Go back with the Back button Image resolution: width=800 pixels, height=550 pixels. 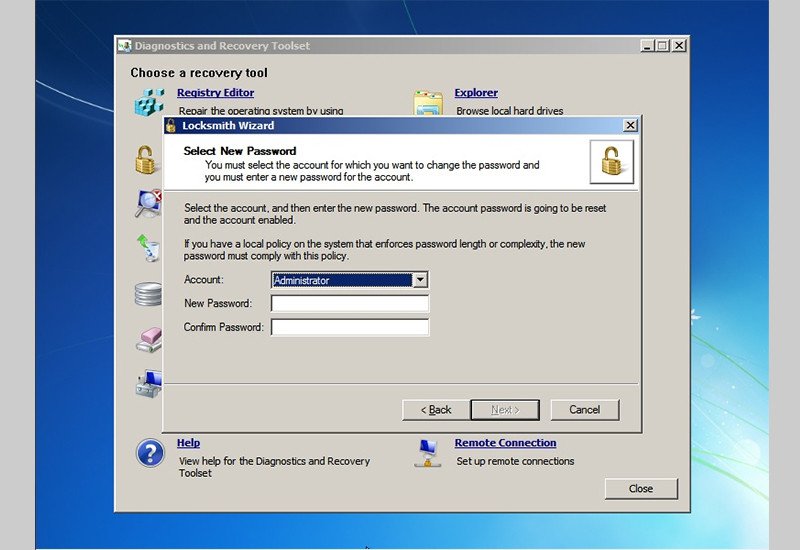[436, 410]
